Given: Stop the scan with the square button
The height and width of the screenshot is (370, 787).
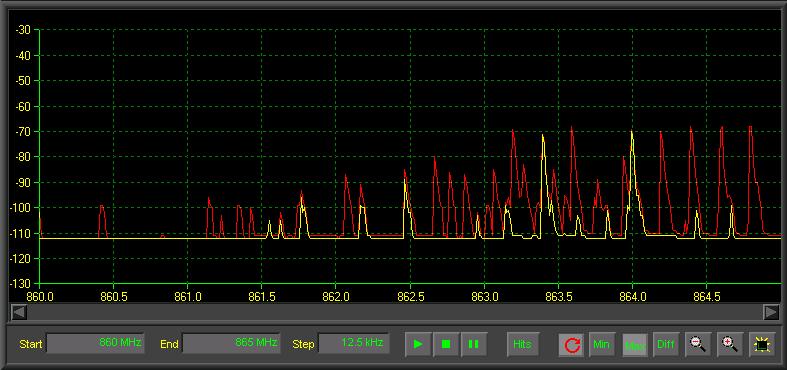Looking at the screenshot, I should pyautogui.click(x=446, y=344).
